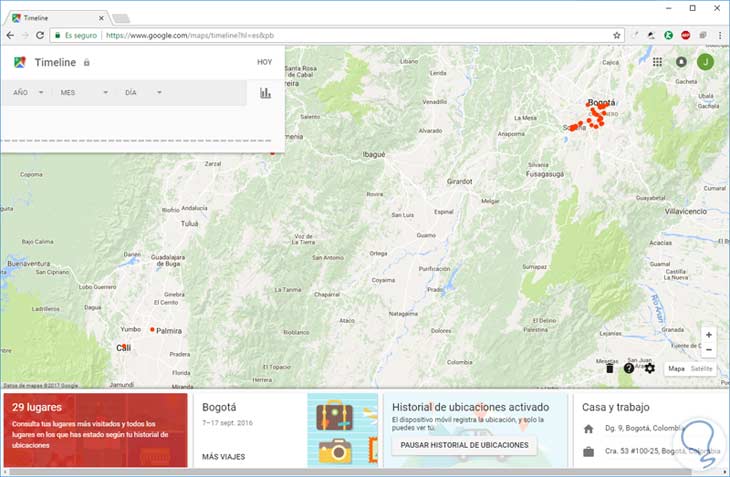This screenshot has height=477, width=730.
Task: Click the Dg. 9, Bogotá home address
Action: (643, 428)
